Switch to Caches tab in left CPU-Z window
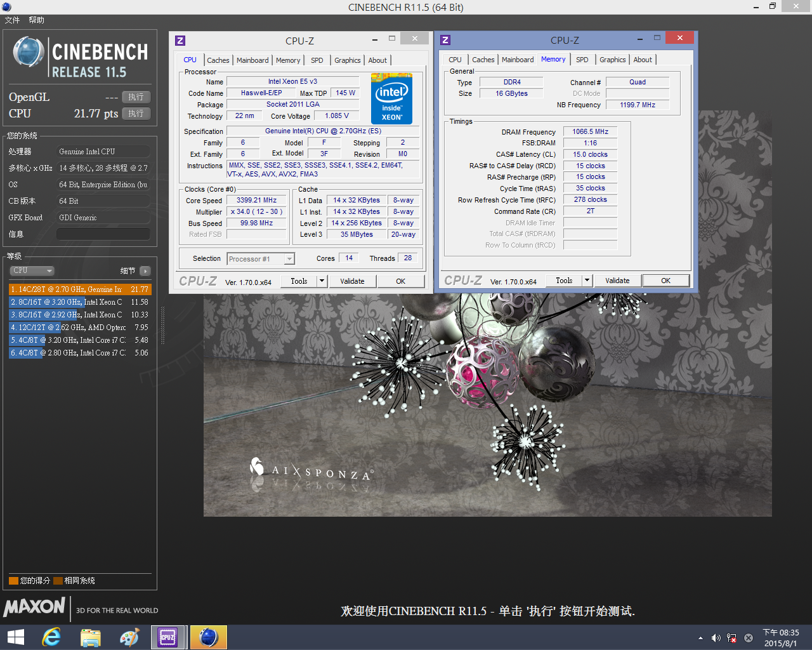This screenshot has height=650, width=812. [218, 60]
